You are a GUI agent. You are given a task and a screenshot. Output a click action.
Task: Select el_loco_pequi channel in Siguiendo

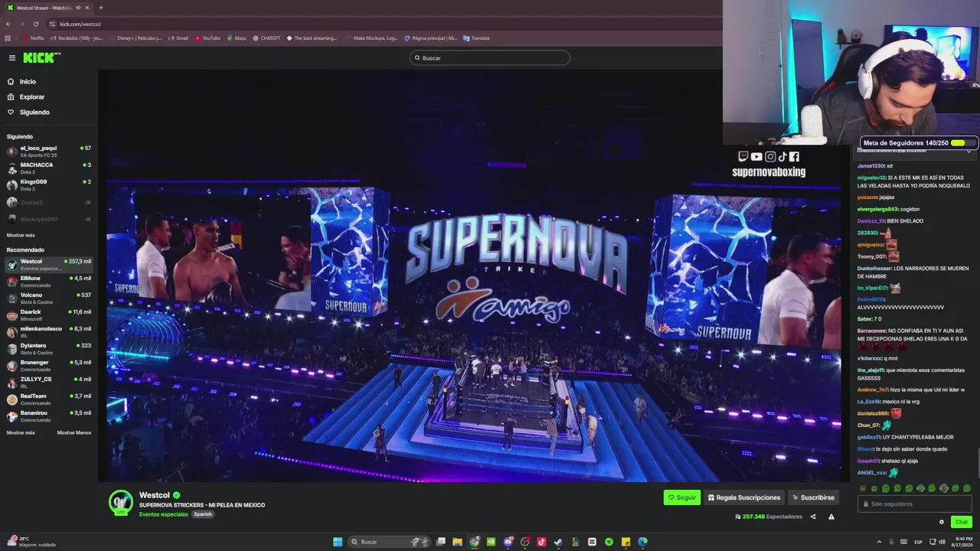[x=49, y=151]
